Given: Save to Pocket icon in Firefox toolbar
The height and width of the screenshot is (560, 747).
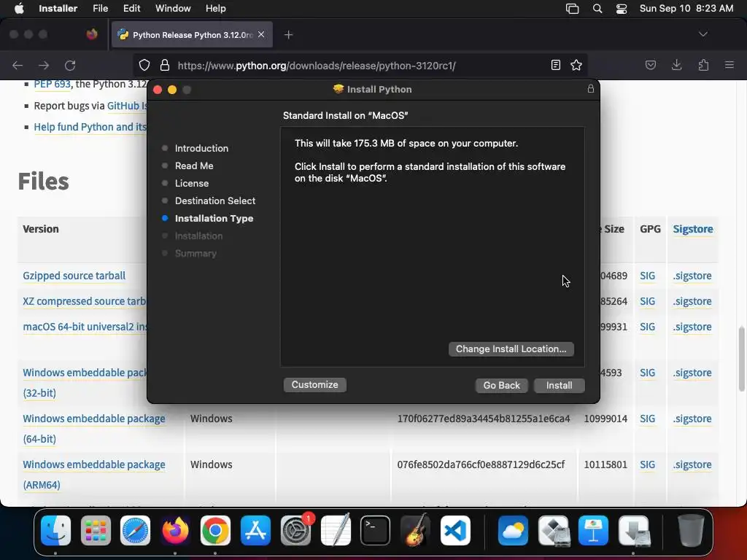Looking at the screenshot, I should point(650,65).
